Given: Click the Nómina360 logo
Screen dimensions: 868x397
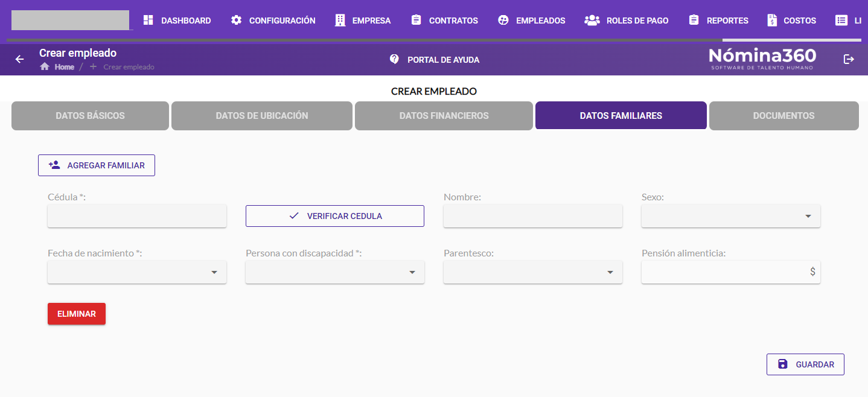Looking at the screenshot, I should coord(762,59).
